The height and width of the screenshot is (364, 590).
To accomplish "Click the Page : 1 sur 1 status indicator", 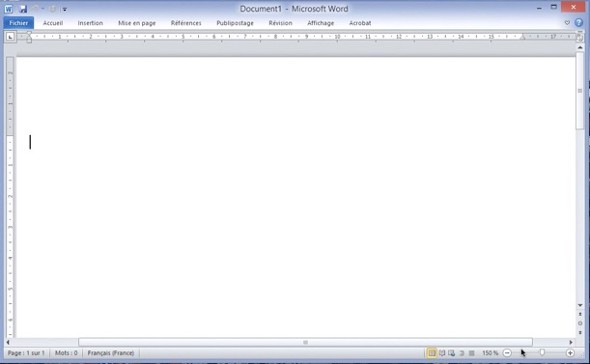I will 26,353.
